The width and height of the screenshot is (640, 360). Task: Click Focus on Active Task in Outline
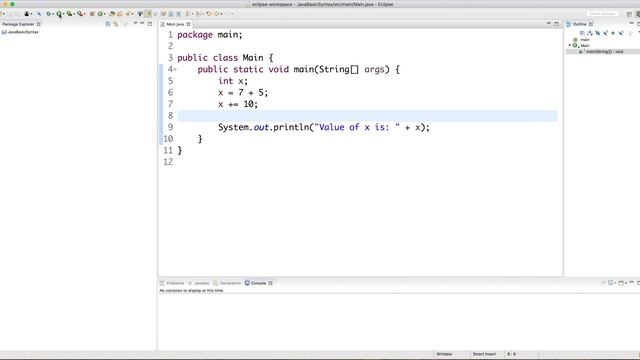pyautogui.click(x=630, y=33)
